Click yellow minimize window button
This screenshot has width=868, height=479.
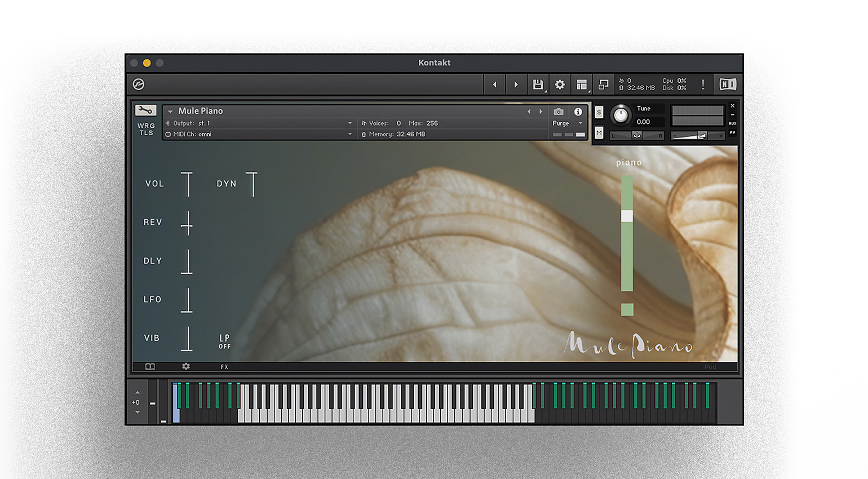coord(147,63)
